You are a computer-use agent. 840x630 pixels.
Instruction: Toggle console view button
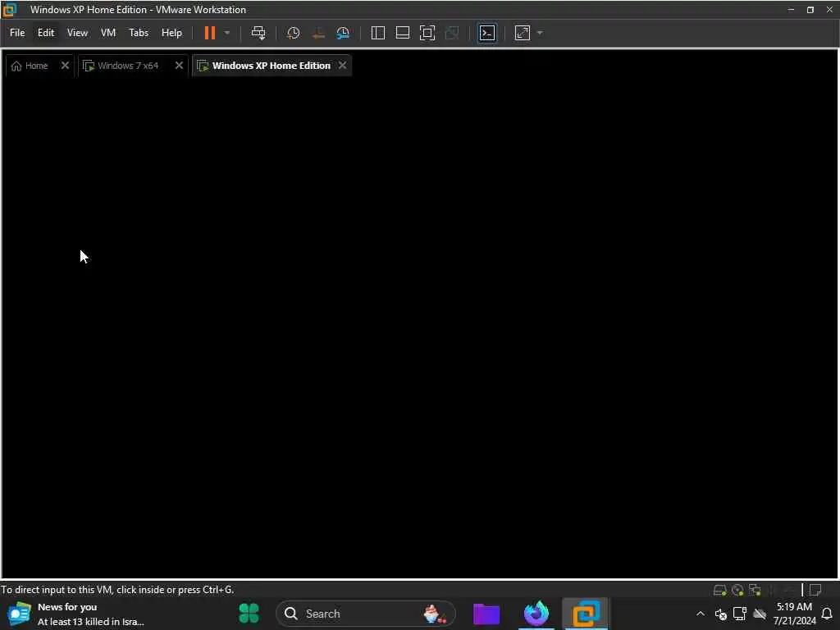[x=487, y=33]
